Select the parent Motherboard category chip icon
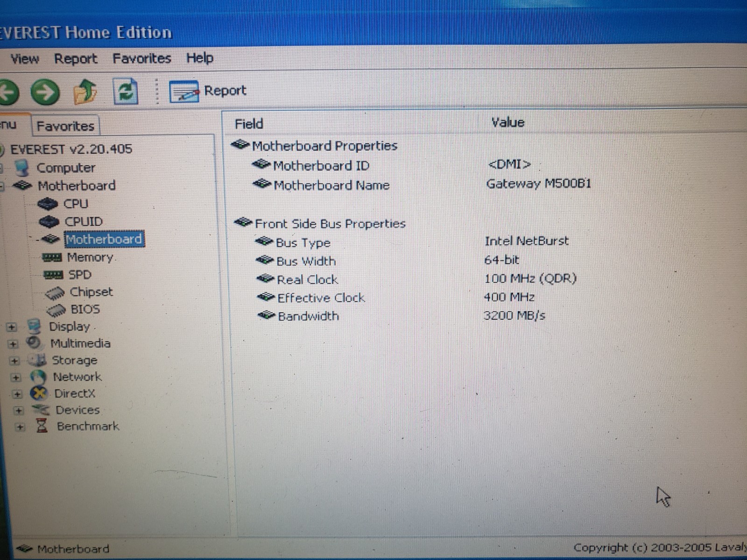 click(x=22, y=186)
